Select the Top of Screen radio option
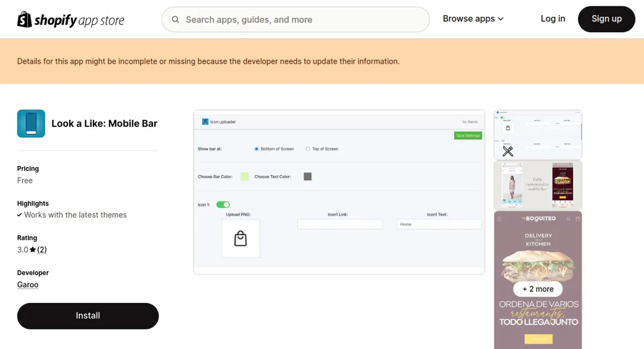 click(x=308, y=149)
